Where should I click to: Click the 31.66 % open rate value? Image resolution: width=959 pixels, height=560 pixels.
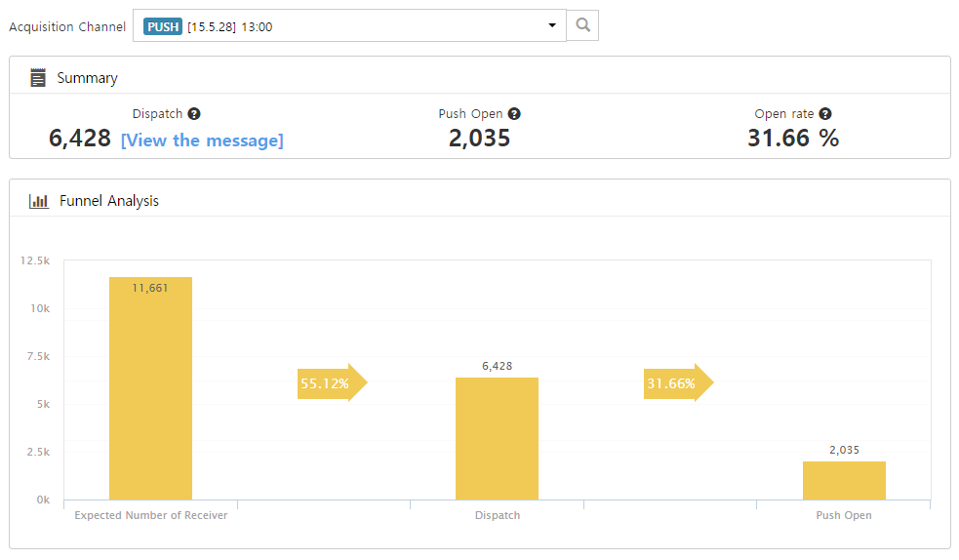click(x=793, y=139)
